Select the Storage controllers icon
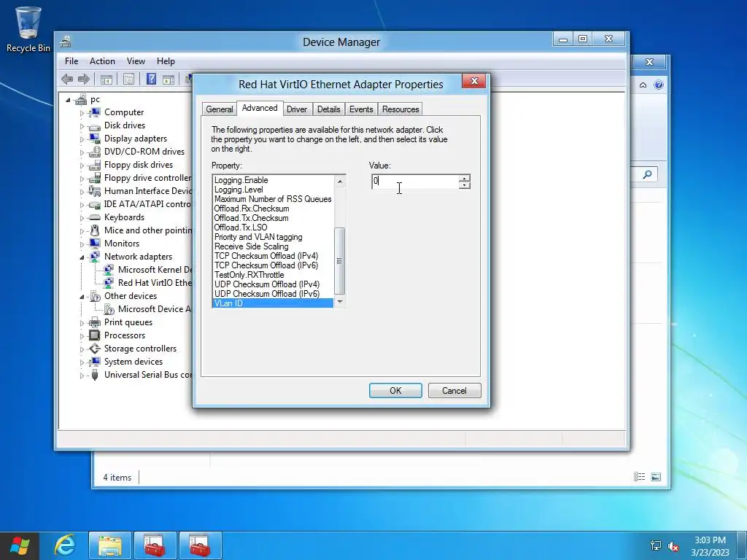The height and width of the screenshot is (560, 747). point(95,349)
